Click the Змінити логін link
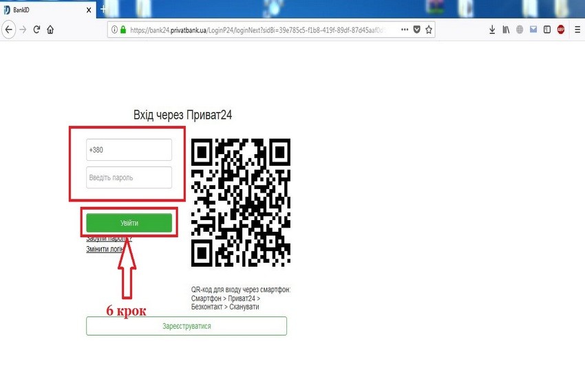585x392 pixels. coord(105,249)
